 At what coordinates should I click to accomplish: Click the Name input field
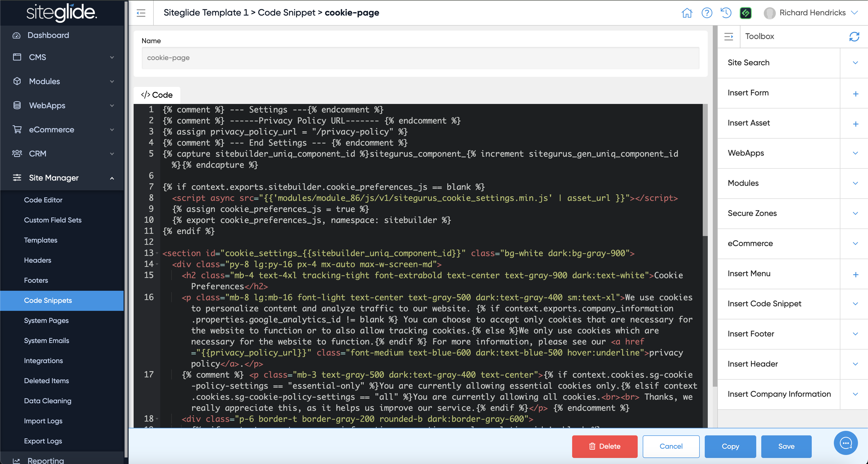pos(420,58)
